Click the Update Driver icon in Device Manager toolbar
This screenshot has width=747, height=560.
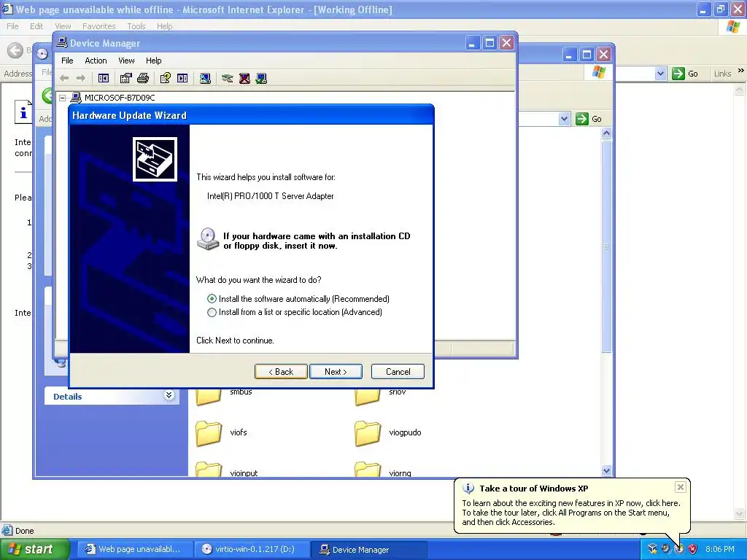coord(228,78)
